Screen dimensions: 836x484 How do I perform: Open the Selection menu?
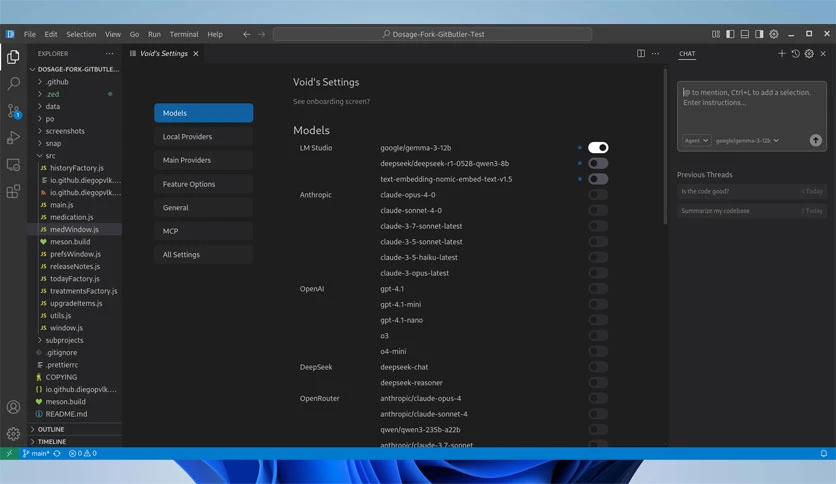(x=81, y=34)
